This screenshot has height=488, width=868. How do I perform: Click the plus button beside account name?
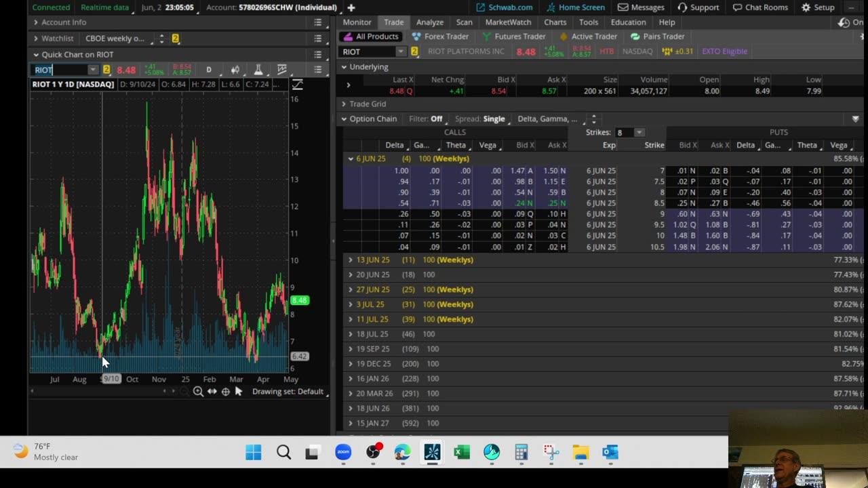[x=351, y=7]
